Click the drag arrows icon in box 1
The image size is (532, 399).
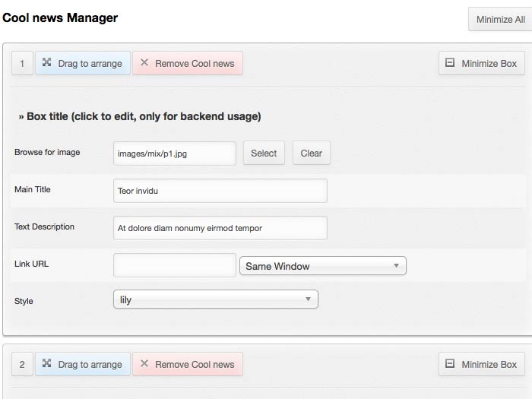(x=47, y=63)
